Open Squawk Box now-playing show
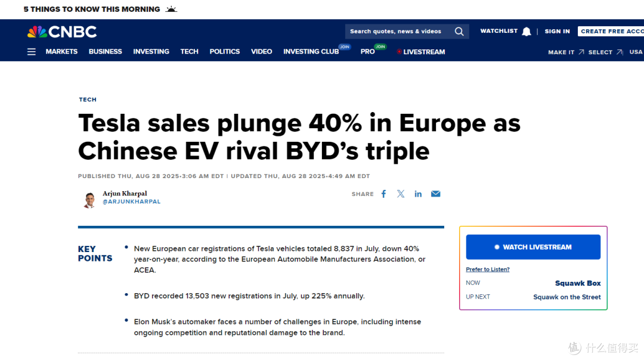644x361 pixels. click(578, 283)
